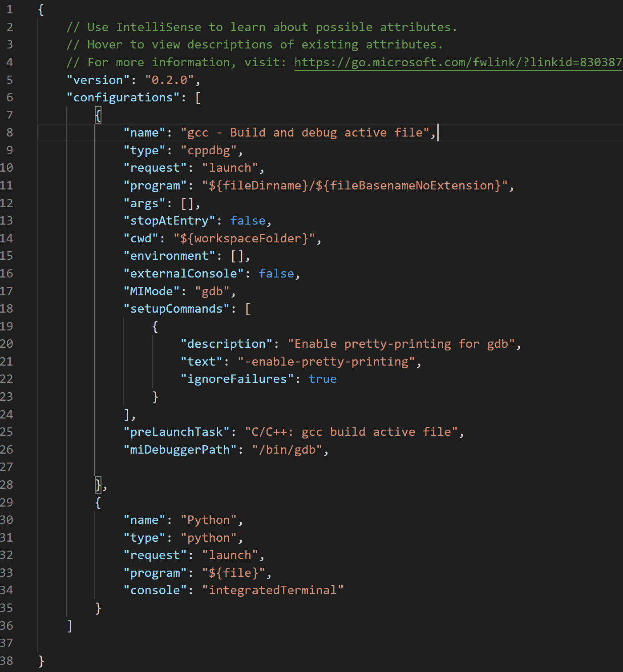Click the "${workspaceFolder}" cwd value
Screen dimensions: 623x672
[x=246, y=238]
